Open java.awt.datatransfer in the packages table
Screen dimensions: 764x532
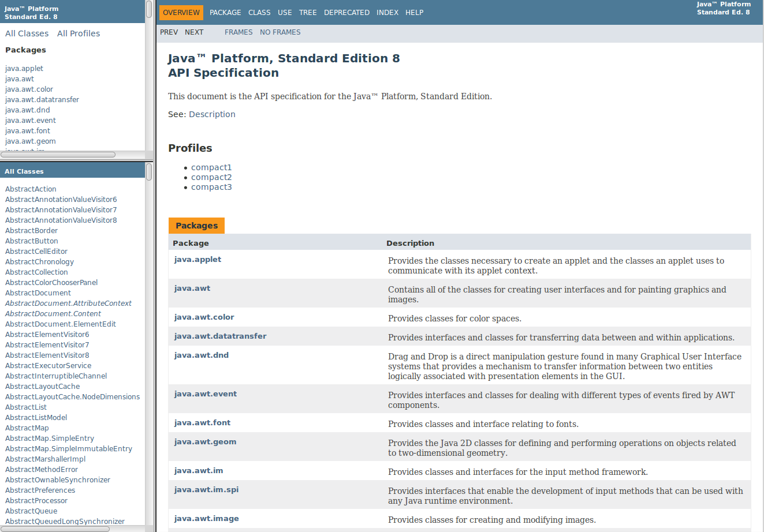220,336
